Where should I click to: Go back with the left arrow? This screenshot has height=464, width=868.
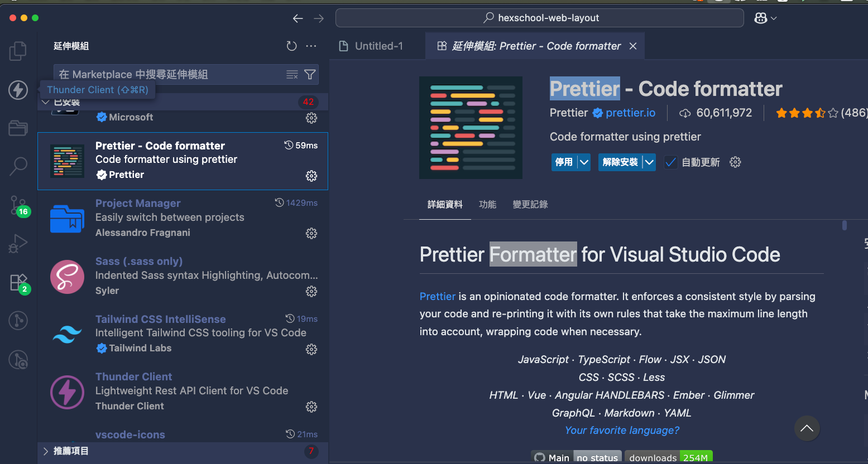pos(298,18)
